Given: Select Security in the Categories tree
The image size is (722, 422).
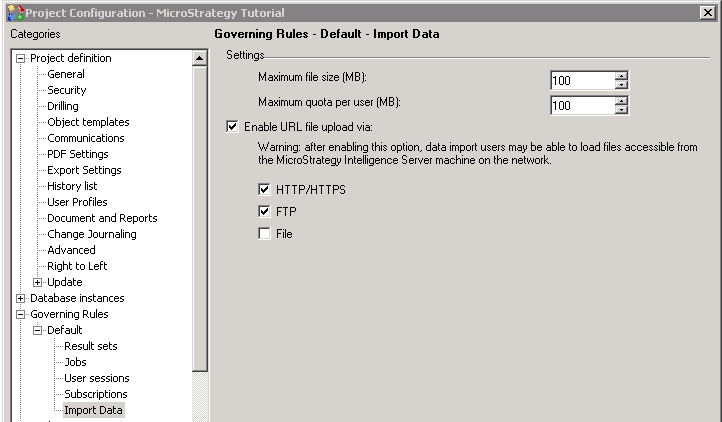Looking at the screenshot, I should 66,90.
